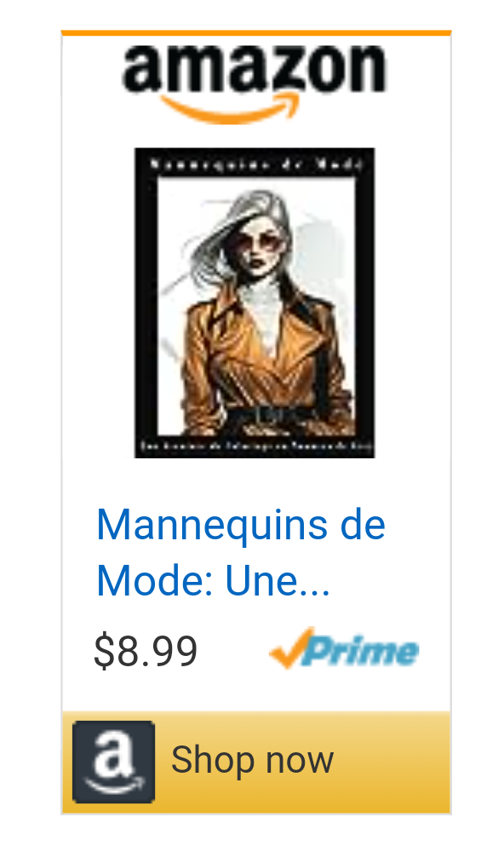
Task: Click the Shop now button
Action: tap(256, 763)
